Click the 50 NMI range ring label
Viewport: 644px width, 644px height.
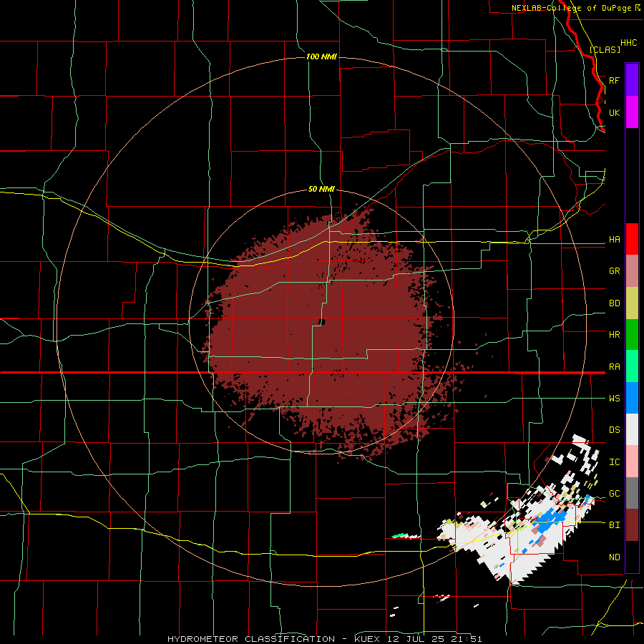321,189
